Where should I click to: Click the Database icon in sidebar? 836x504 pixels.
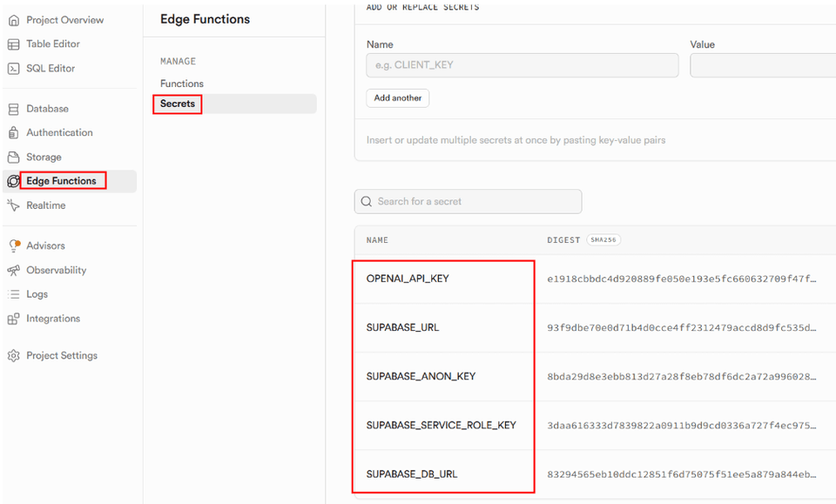14,109
